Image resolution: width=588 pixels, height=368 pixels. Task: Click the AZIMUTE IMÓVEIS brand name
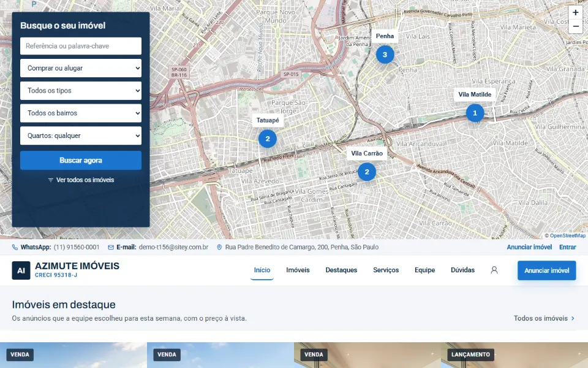[x=77, y=266]
